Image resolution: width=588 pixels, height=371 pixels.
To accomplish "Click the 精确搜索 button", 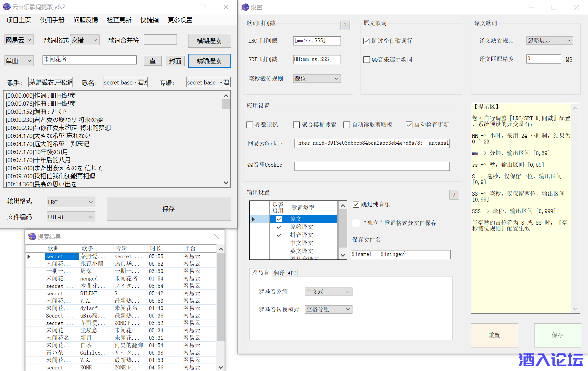I will [x=209, y=61].
